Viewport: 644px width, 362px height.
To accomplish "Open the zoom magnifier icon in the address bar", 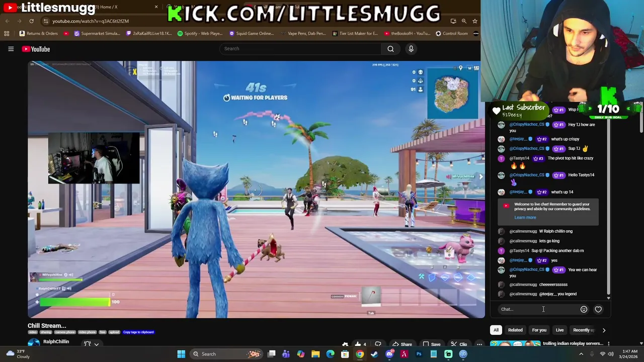I will (464, 21).
